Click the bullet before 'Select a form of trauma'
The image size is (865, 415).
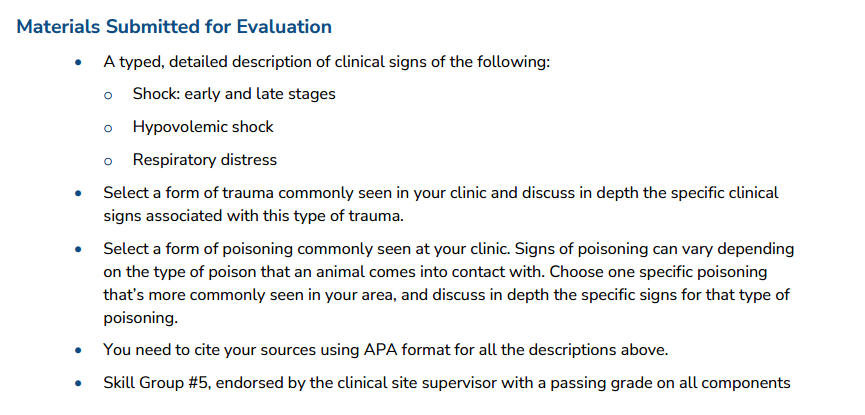pos(79,194)
